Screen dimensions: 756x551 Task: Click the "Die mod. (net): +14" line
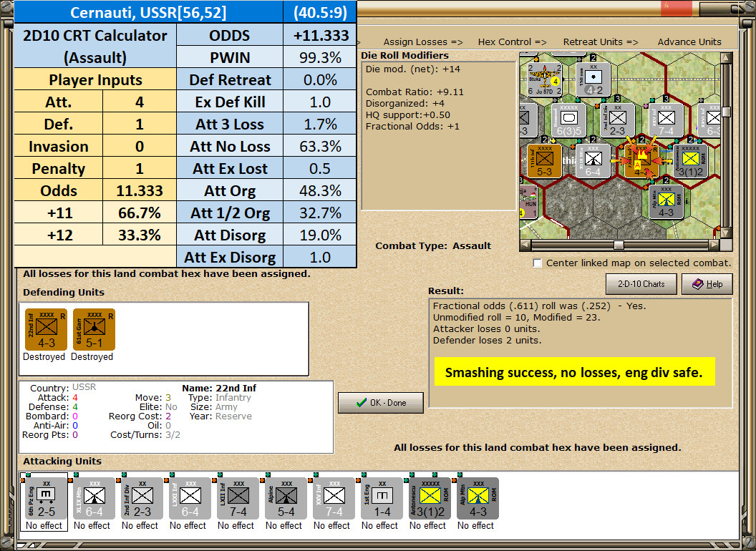coord(412,69)
